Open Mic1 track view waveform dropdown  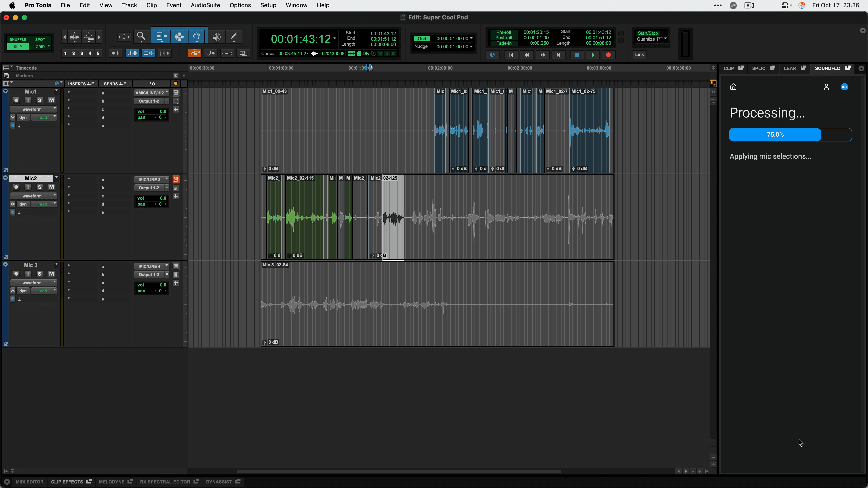tap(33, 109)
